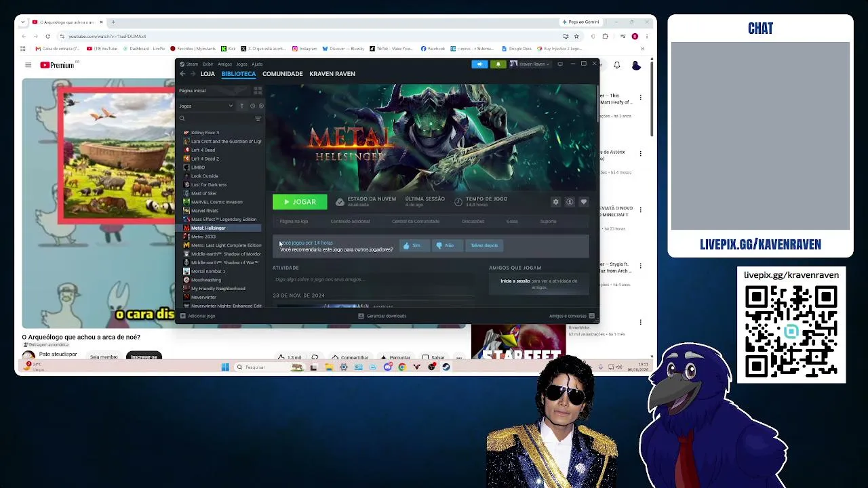
Task: Open Steam notifications bell button
Action: (498, 64)
